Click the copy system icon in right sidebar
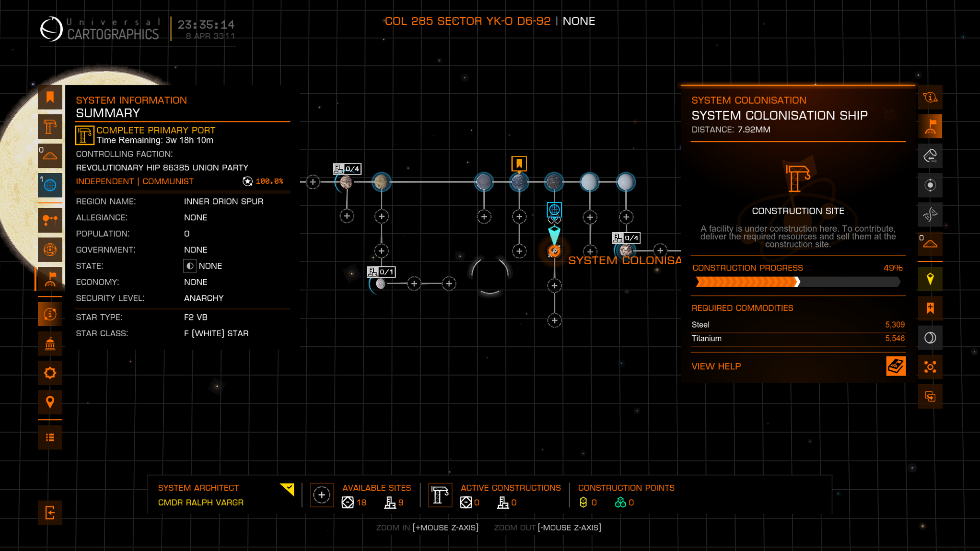This screenshot has width=980, height=551. coord(930,396)
